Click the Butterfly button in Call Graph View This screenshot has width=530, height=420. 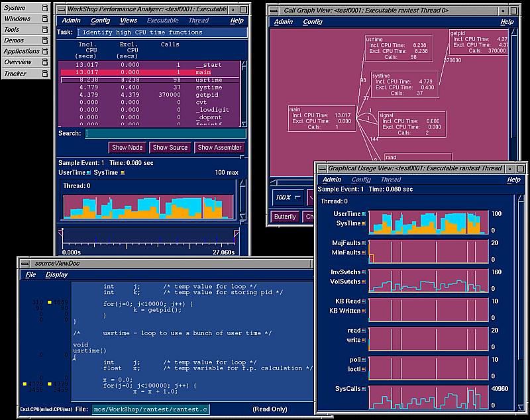tap(286, 217)
